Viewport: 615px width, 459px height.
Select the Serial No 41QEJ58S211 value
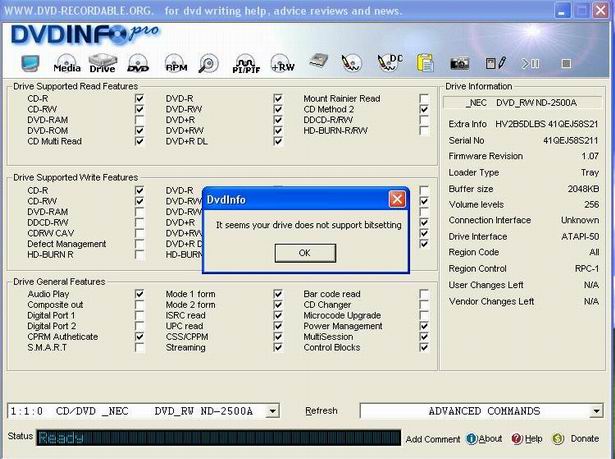click(x=571, y=140)
